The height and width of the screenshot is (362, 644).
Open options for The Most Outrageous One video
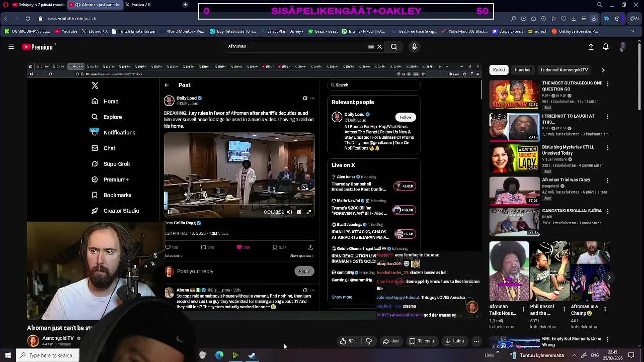[608, 84]
